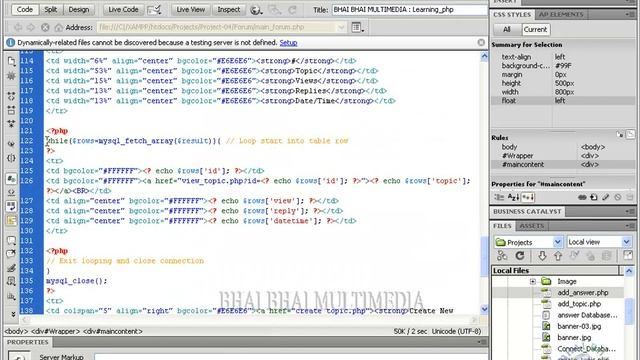
Task: Select the CSS Styles tab
Action: [x=512, y=14]
